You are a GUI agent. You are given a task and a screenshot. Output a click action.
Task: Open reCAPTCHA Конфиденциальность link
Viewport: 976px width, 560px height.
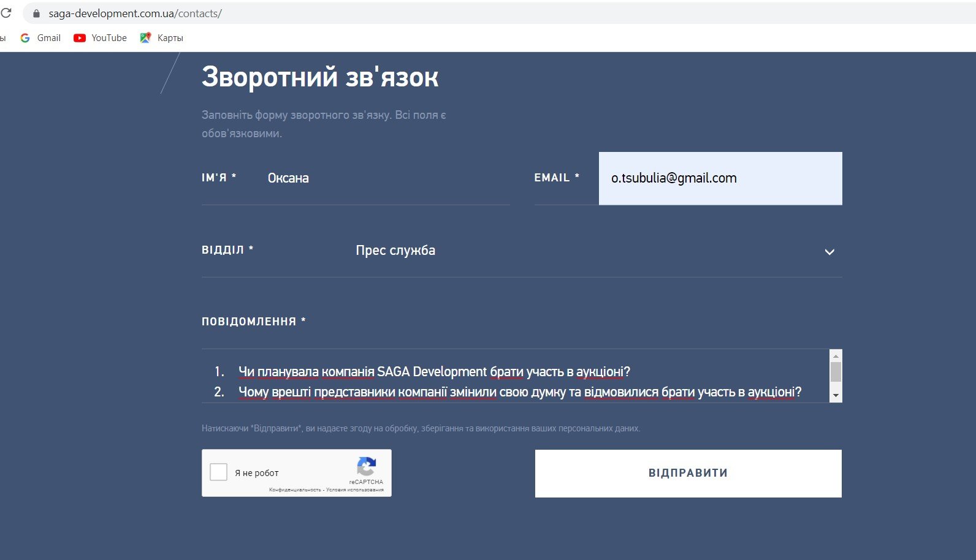pos(295,490)
